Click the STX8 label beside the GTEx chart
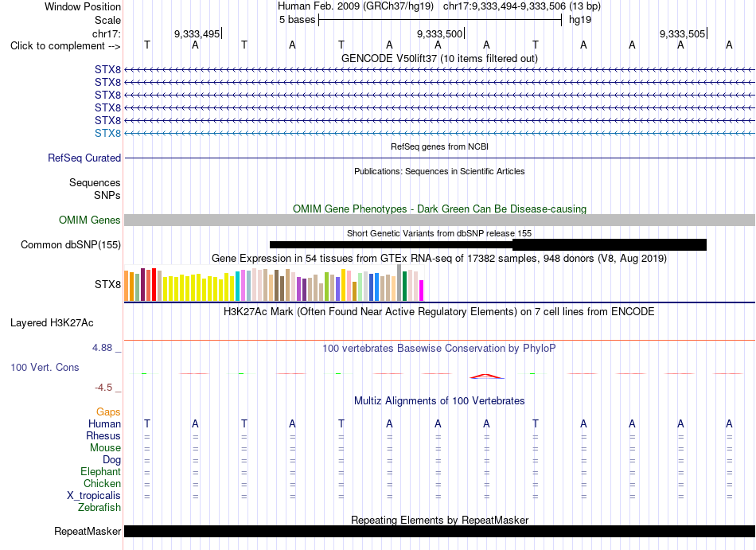Image resolution: width=756 pixels, height=550 pixels. point(107,284)
